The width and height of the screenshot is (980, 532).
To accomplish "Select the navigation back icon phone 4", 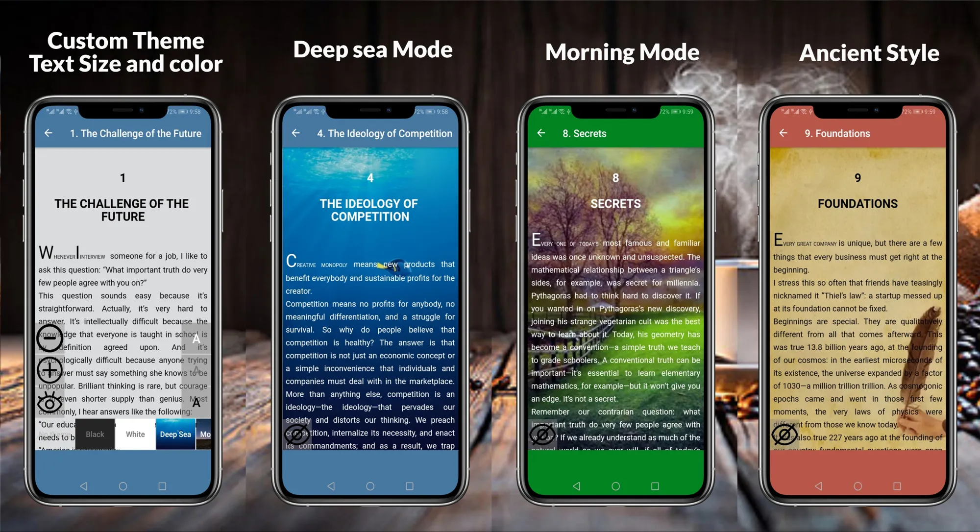I will click(x=782, y=133).
